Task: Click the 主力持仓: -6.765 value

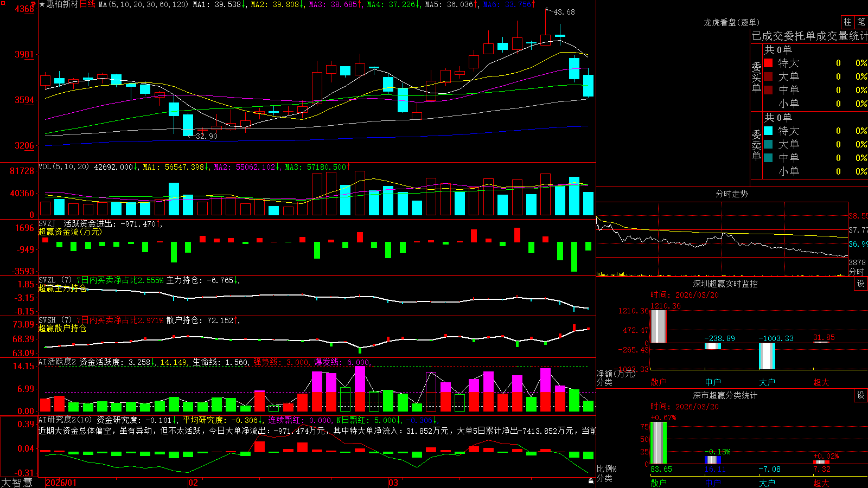Action: pyautogui.click(x=203, y=280)
